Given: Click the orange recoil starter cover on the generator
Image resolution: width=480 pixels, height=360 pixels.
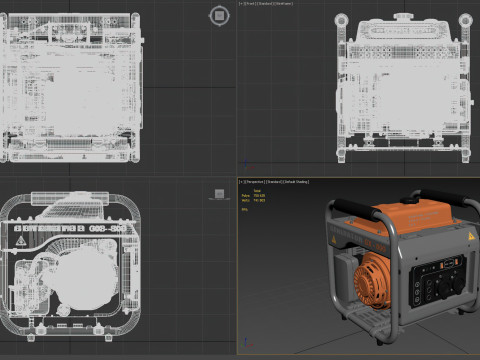Looking at the screenshot, I should click(x=372, y=282).
